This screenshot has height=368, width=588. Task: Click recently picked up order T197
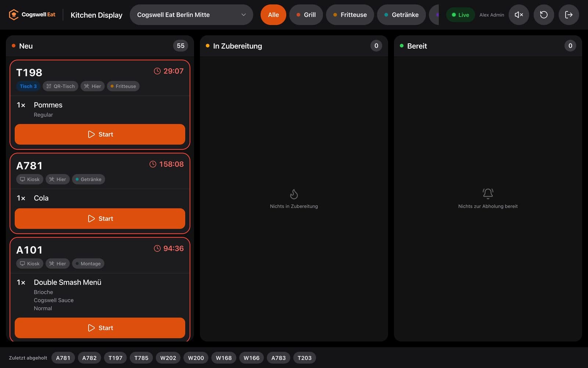(115, 358)
